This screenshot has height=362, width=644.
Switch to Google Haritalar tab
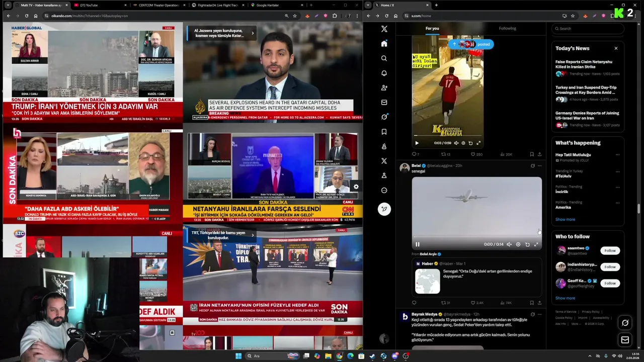coord(276,5)
